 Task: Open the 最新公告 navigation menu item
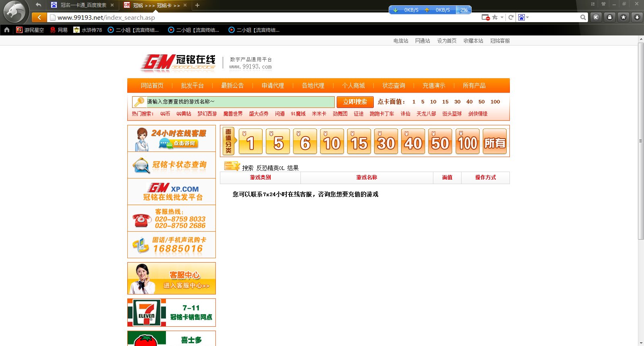(232, 85)
